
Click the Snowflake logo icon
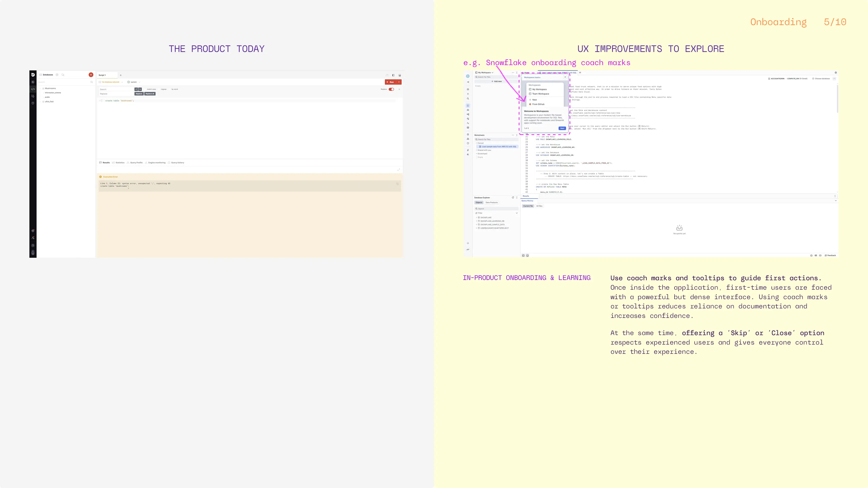click(468, 76)
